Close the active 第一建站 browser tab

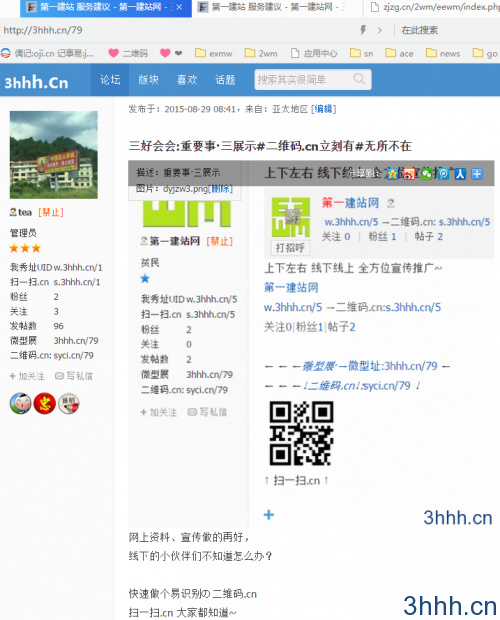point(179,7)
